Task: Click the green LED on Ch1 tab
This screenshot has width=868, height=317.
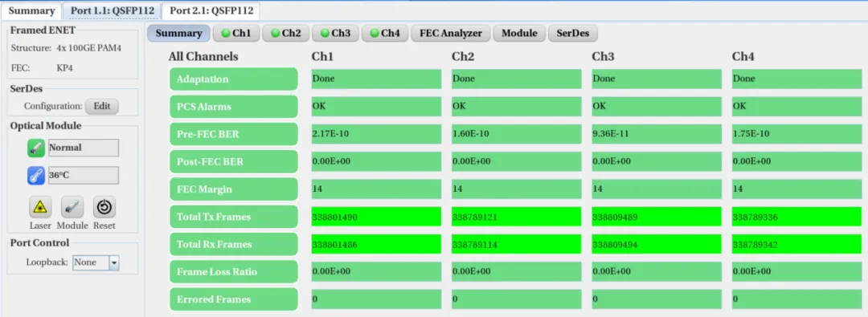Action: pos(226,33)
